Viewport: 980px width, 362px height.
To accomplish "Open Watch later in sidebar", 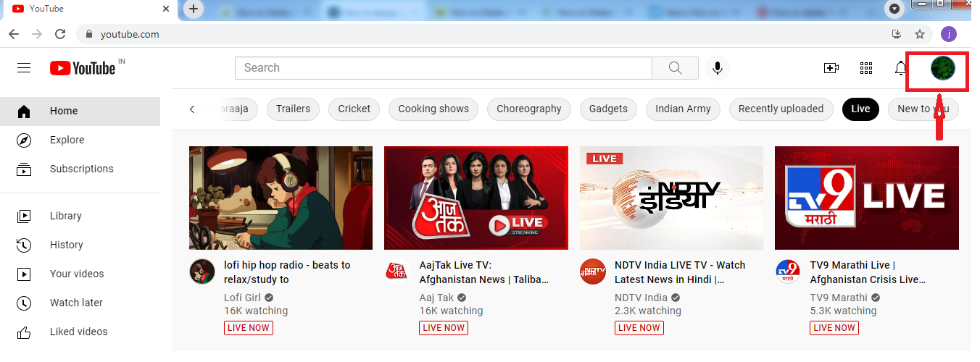I will click(x=80, y=303).
